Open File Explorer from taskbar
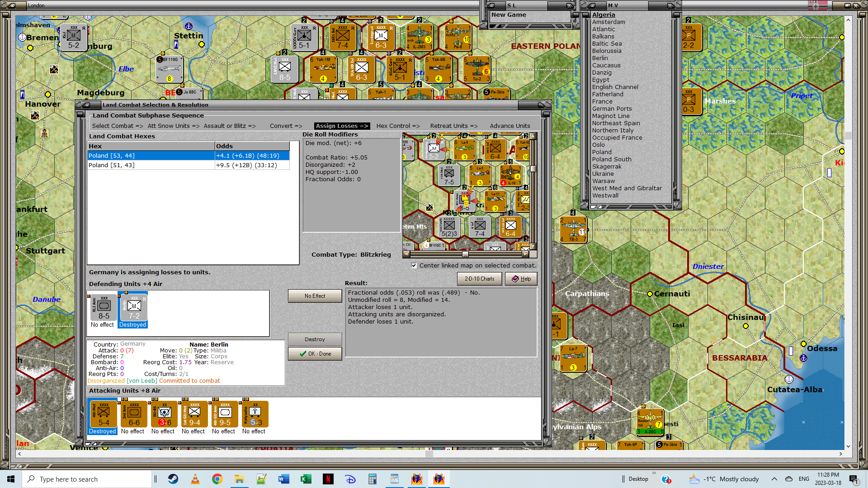868x488 pixels. pyautogui.click(x=240, y=479)
